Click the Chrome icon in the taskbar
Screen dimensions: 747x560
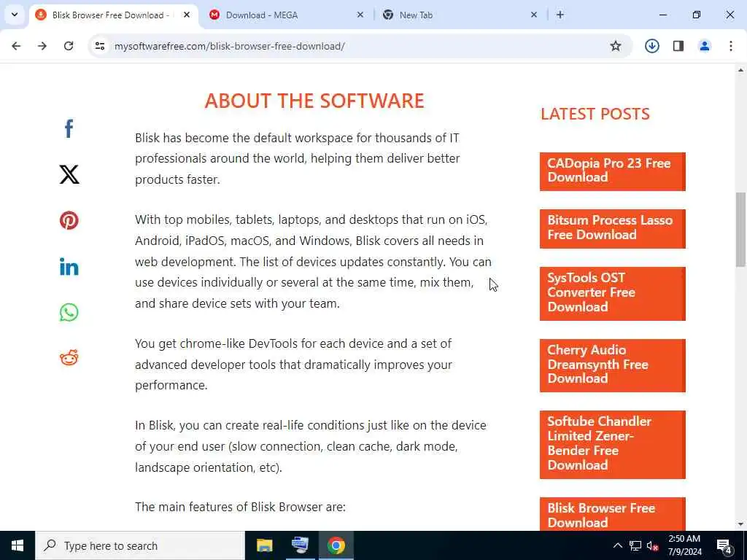point(336,545)
